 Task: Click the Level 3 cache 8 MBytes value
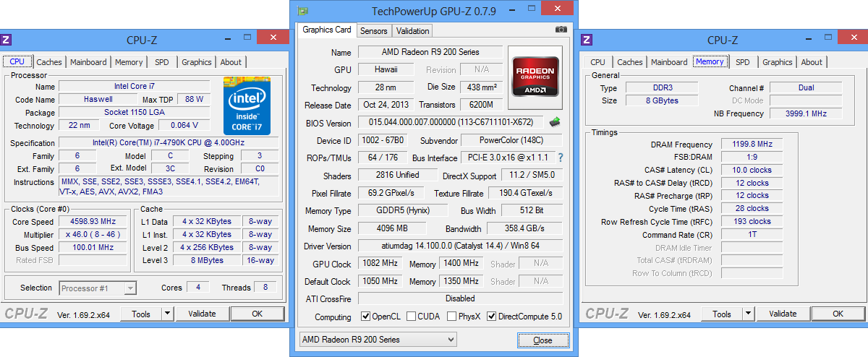pyautogui.click(x=208, y=260)
